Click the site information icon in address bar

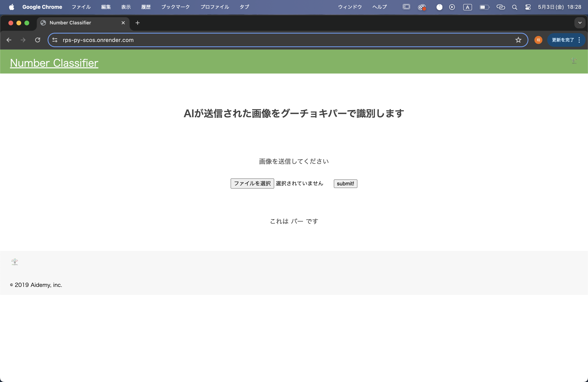(x=54, y=40)
